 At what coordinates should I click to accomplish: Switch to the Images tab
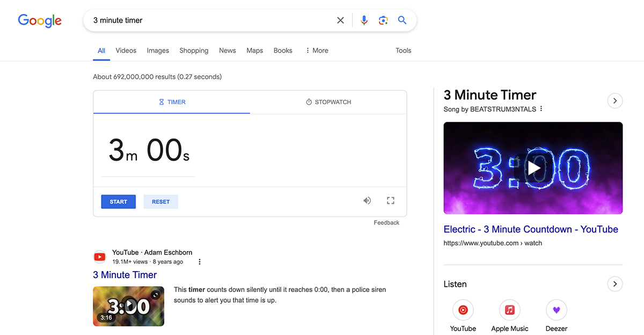click(x=158, y=50)
